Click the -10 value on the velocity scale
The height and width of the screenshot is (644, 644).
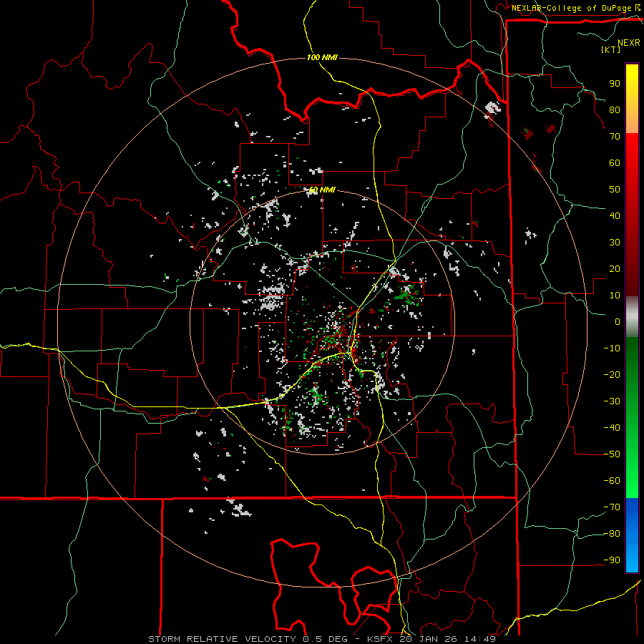tap(612, 348)
